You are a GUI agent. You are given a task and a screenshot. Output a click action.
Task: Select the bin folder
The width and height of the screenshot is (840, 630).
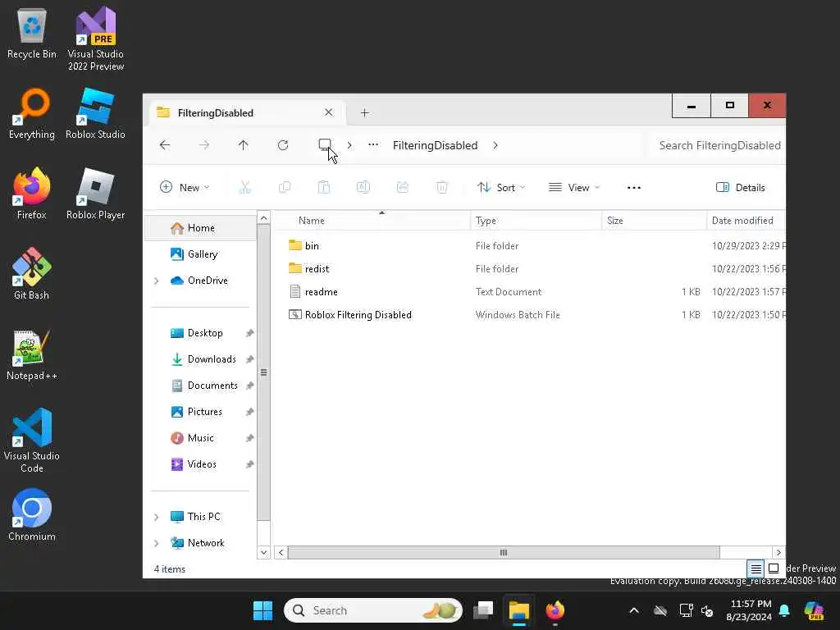point(311,245)
